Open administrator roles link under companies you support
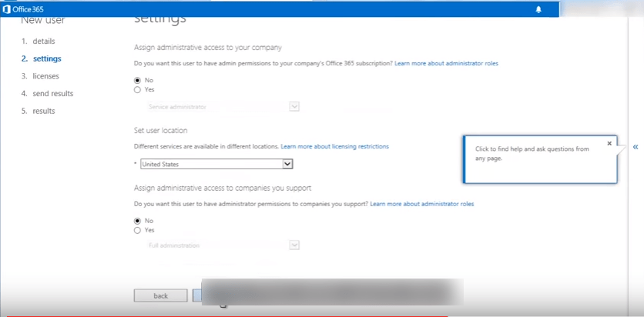Image resolution: width=644 pixels, height=317 pixels. click(x=422, y=203)
